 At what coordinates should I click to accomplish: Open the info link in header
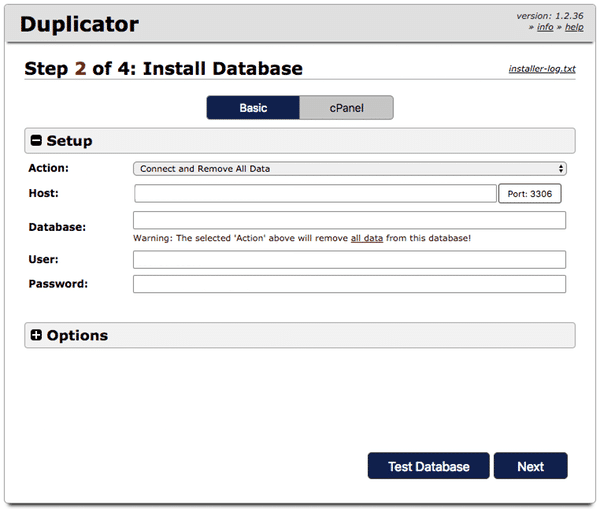[x=545, y=27]
